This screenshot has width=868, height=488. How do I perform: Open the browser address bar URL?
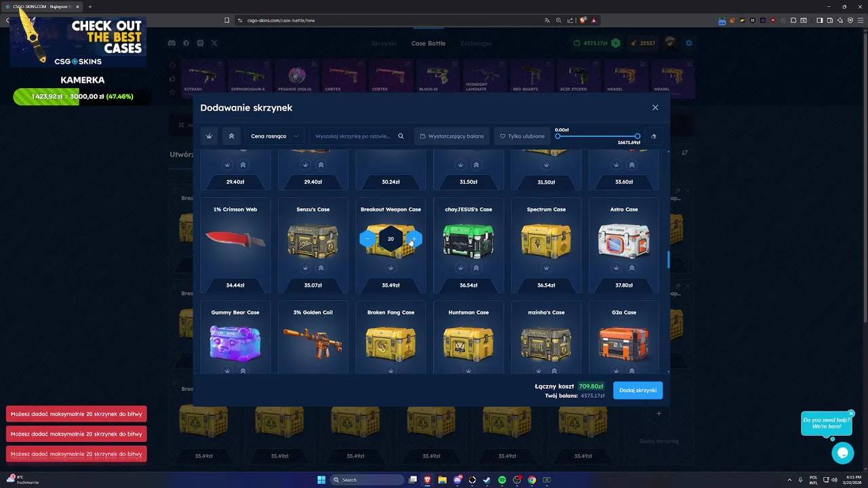click(x=280, y=20)
